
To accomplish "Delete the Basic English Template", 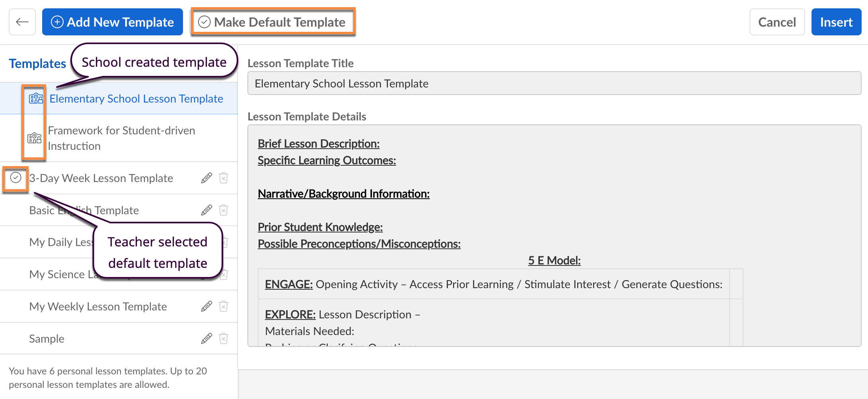I will pos(224,210).
